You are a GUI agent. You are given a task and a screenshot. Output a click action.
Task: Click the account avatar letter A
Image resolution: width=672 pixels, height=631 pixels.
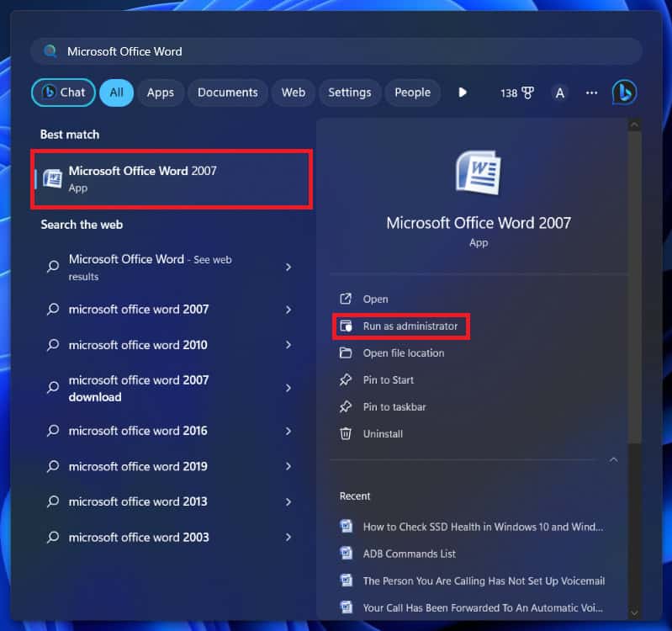pyautogui.click(x=559, y=93)
